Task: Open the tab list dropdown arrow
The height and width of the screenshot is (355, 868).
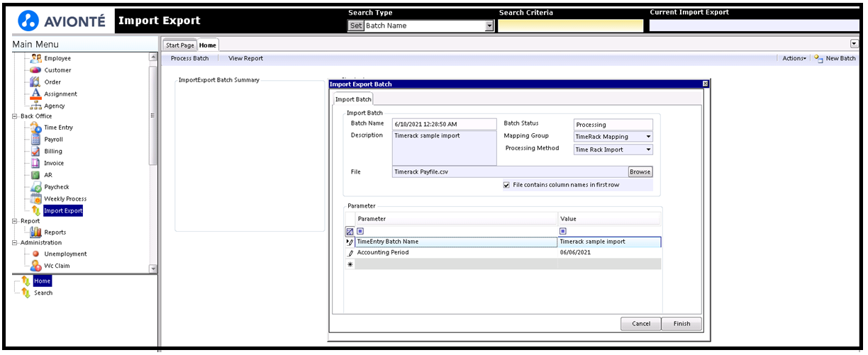Action: coord(853,44)
